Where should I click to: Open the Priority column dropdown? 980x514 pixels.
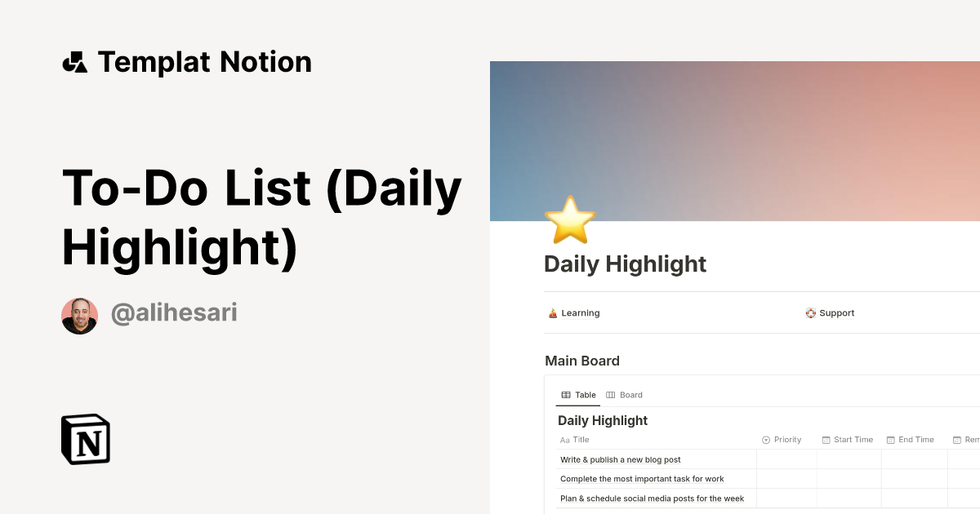pyautogui.click(x=782, y=440)
